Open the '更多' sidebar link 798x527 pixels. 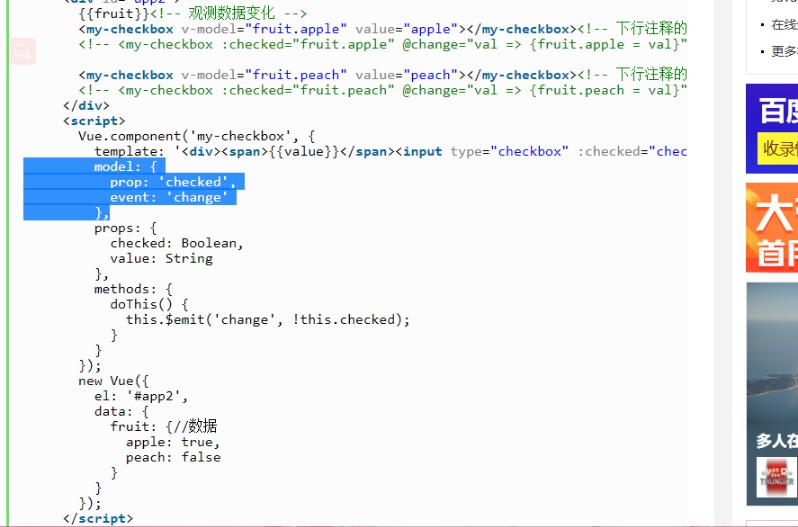784,51
